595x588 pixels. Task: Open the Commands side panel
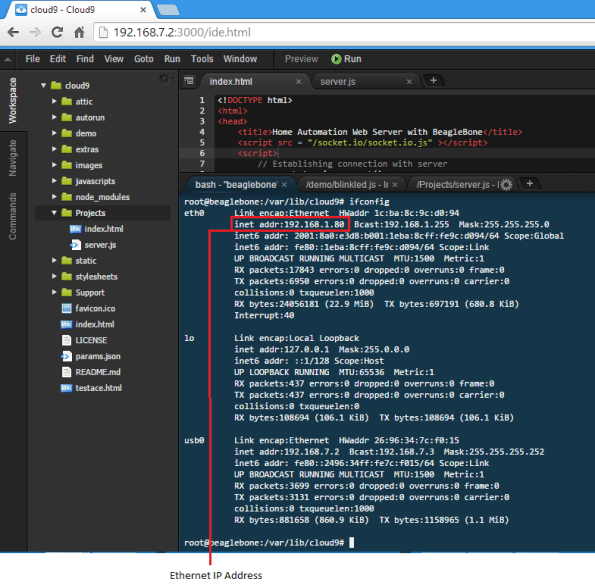click(x=13, y=216)
